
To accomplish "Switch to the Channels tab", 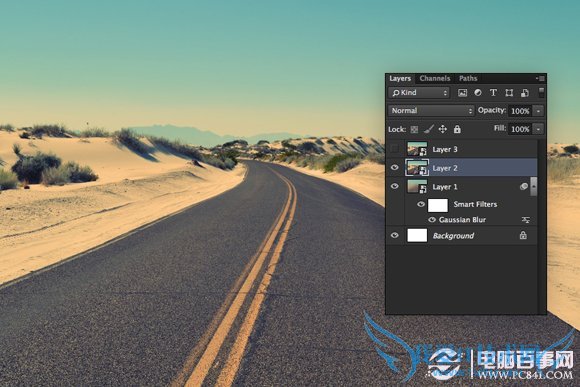I will tap(435, 78).
